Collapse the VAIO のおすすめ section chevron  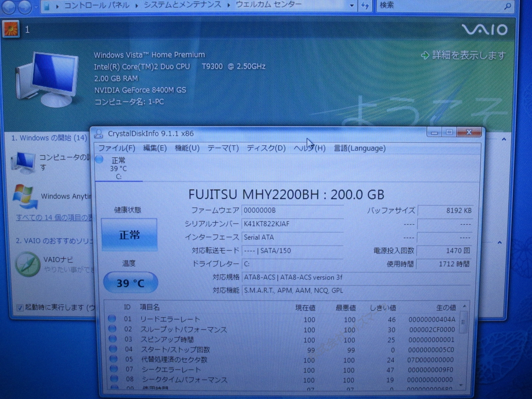(x=499, y=243)
